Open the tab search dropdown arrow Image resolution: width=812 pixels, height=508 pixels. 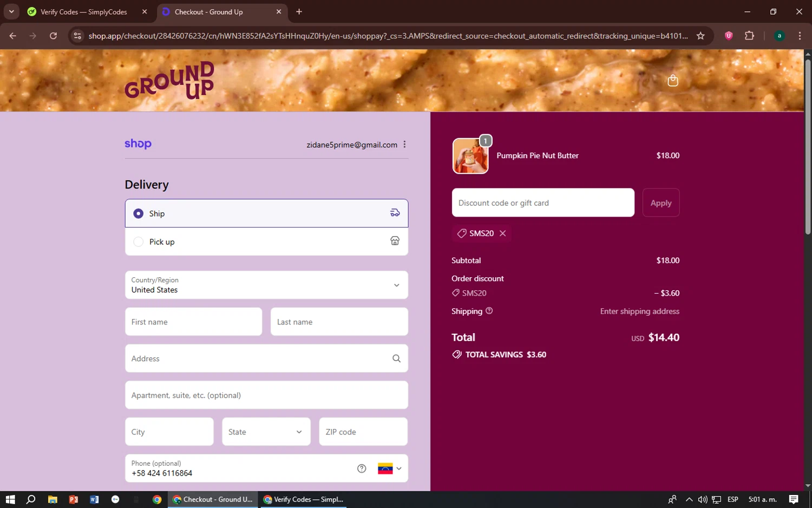[x=11, y=11]
